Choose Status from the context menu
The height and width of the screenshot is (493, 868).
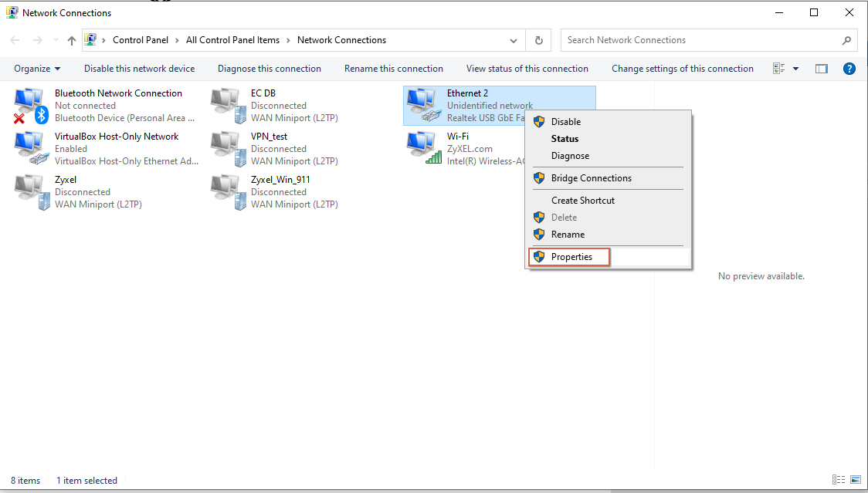coord(608,139)
